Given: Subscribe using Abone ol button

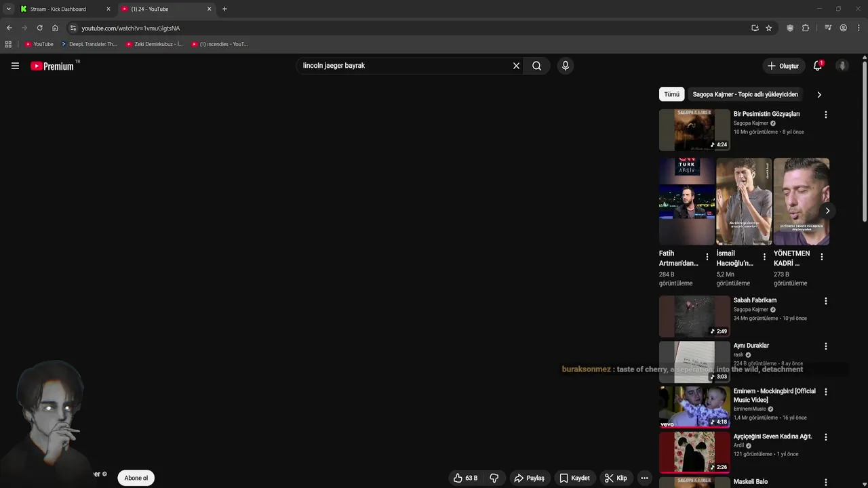Looking at the screenshot, I should 136,478.
